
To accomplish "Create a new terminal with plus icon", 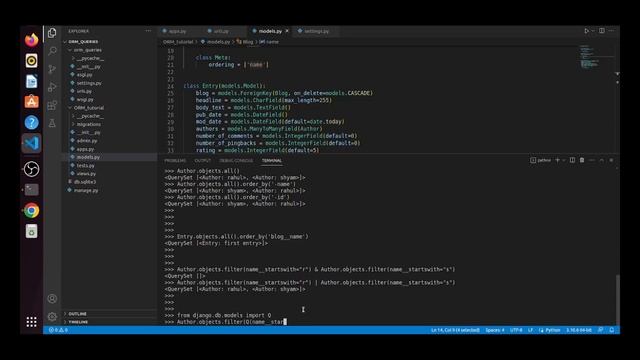I will (x=557, y=160).
